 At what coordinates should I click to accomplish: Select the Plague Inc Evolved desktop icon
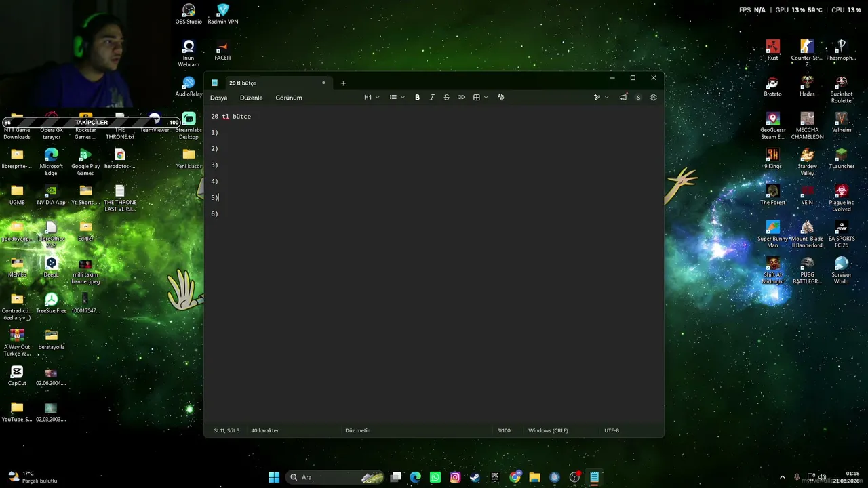coord(841,198)
